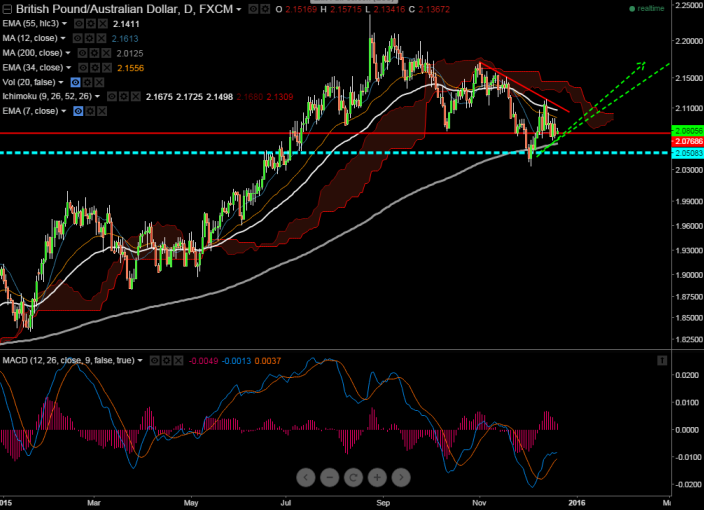Remove the MA (200, close) indicator
The height and width of the screenshot is (510, 704).
pos(106,53)
